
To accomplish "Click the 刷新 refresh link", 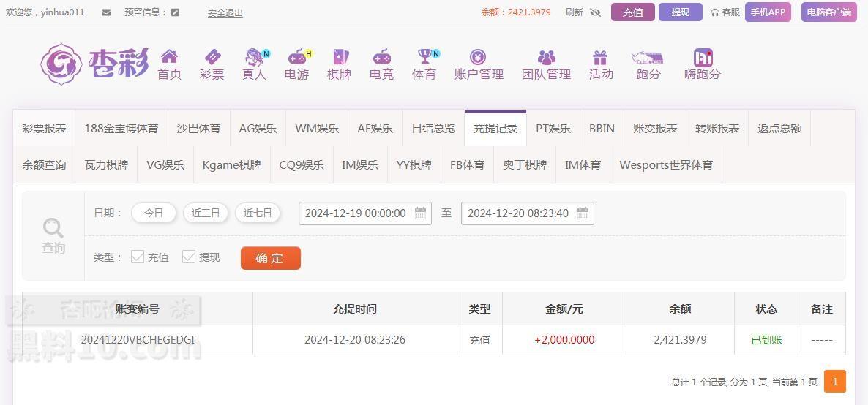I will pyautogui.click(x=574, y=12).
